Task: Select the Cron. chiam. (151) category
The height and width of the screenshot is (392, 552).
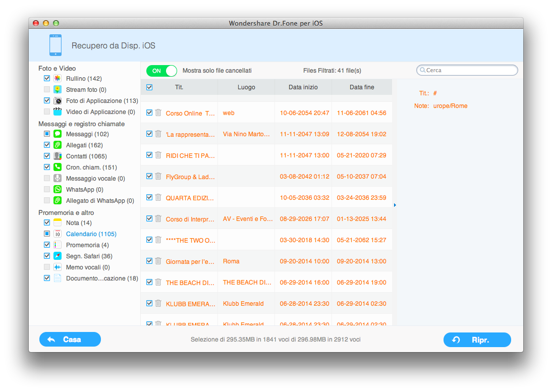Action: tap(91, 167)
